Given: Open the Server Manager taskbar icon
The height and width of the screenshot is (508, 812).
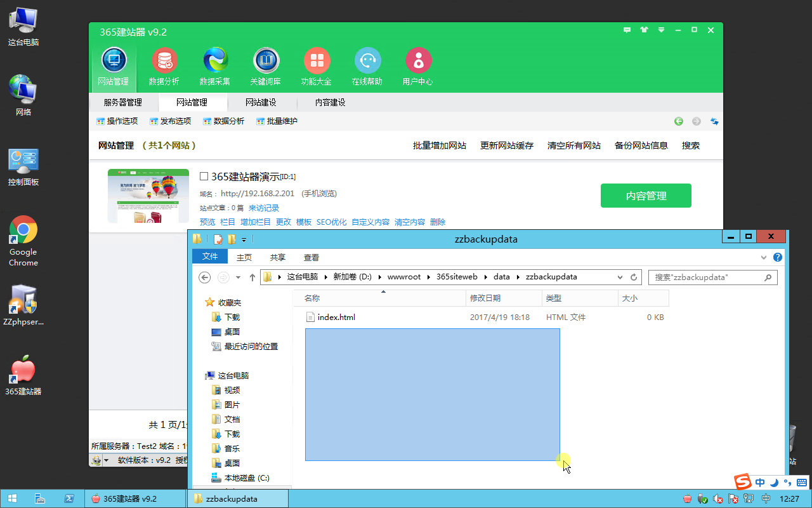Looking at the screenshot, I should pyautogui.click(x=39, y=498).
